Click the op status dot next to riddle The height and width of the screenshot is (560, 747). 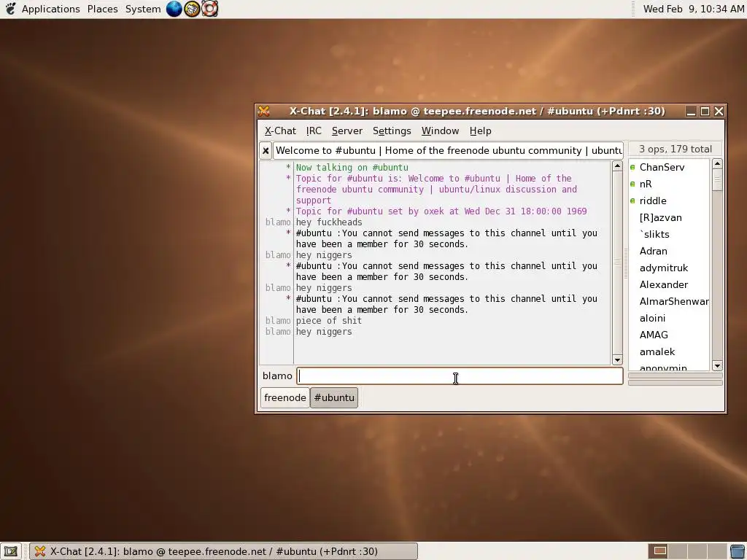[x=632, y=201]
